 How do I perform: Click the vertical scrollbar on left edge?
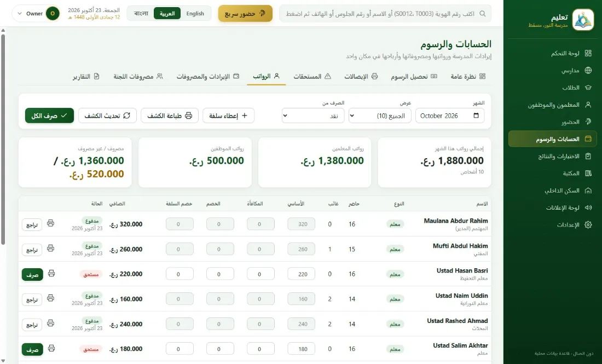click(x=3, y=140)
